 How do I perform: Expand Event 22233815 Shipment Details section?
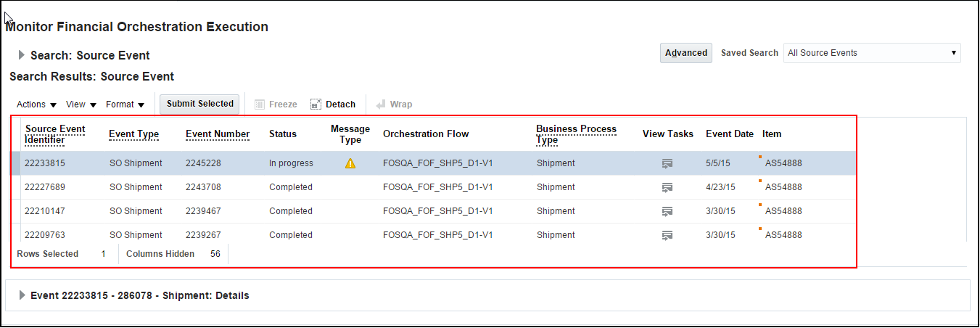click(22, 295)
